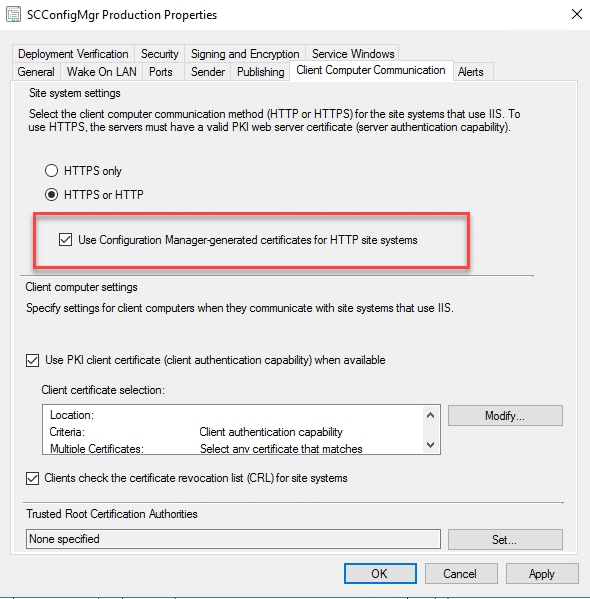Screen dimensions: 590x599
Task: Click the Trusted Root Certification Authorities field
Action: click(x=233, y=539)
